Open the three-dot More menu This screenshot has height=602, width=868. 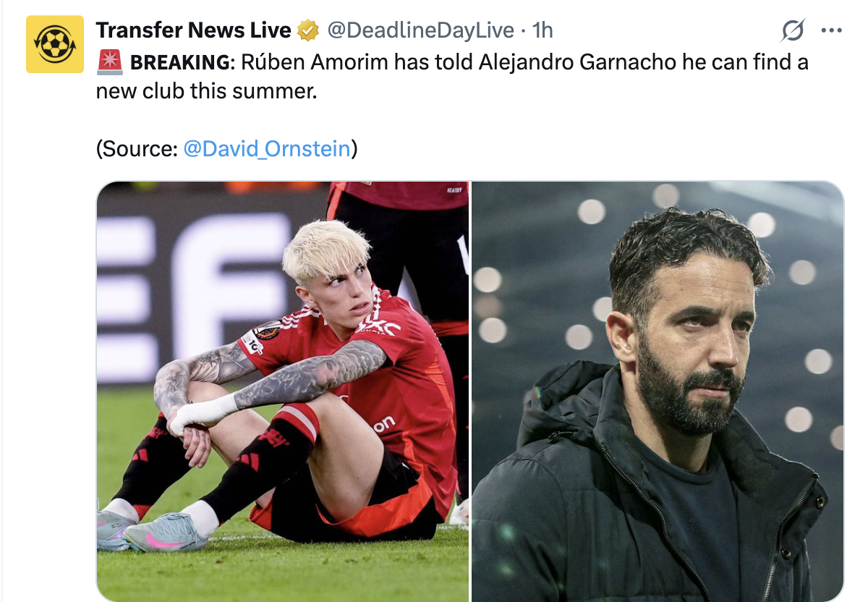832,30
